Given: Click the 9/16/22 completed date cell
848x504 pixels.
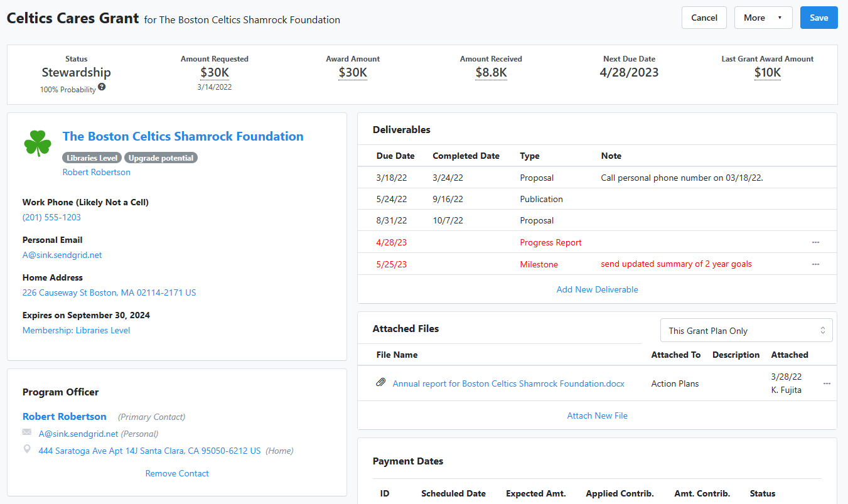Looking at the screenshot, I should pyautogui.click(x=448, y=199).
